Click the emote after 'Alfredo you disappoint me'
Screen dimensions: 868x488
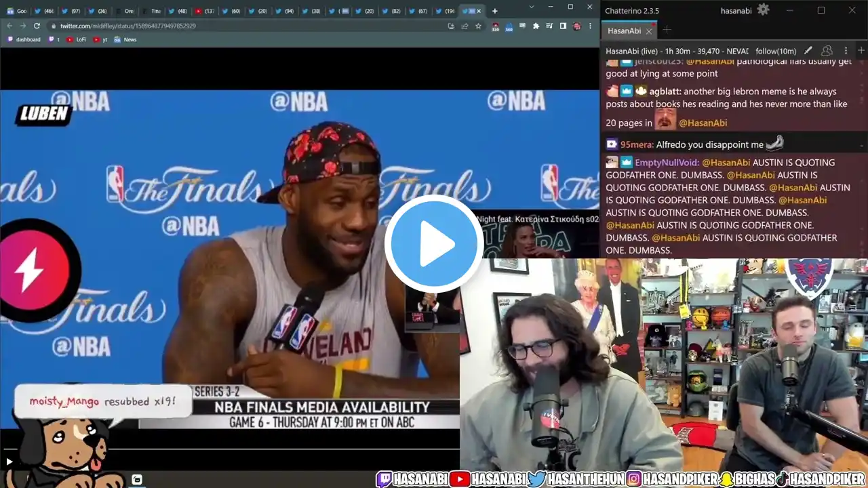(x=775, y=142)
